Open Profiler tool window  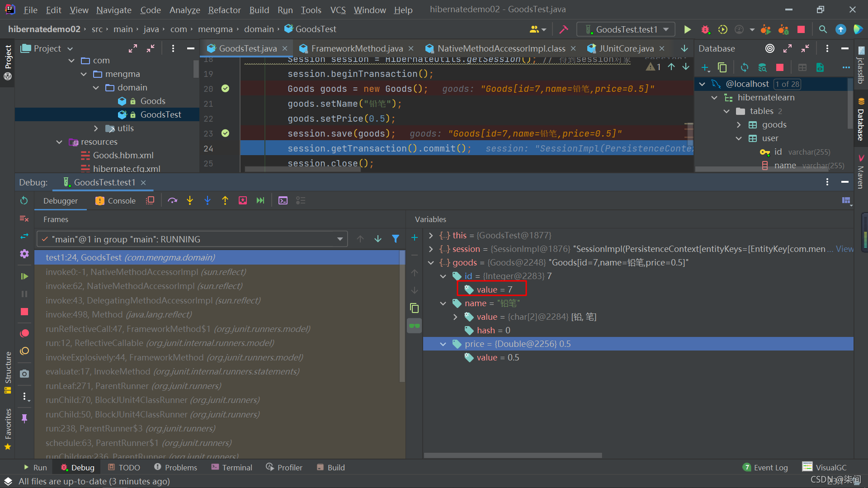tap(284, 467)
